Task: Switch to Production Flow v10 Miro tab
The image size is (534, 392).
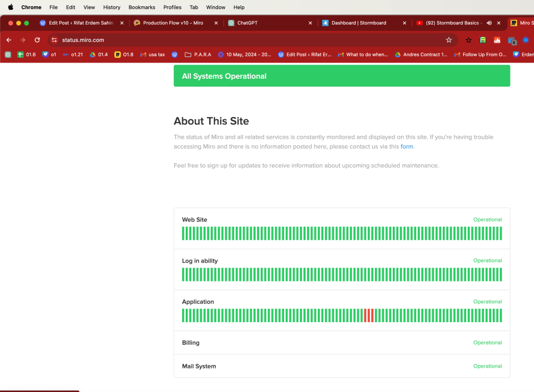Action: pyautogui.click(x=173, y=23)
